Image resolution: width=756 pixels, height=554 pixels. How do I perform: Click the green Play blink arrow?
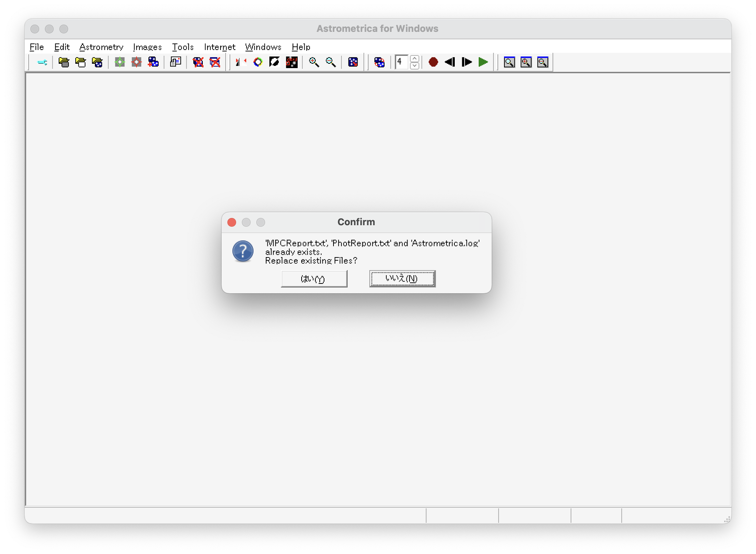click(x=483, y=62)
